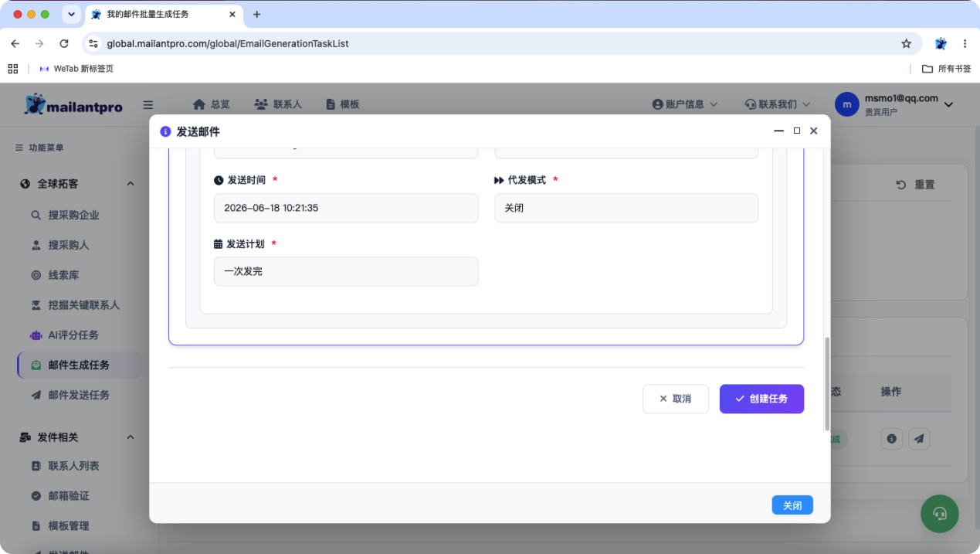
Task: Click the 功能菜单 sidebar header
Action: pyautogui.click(x=40, y=148)
